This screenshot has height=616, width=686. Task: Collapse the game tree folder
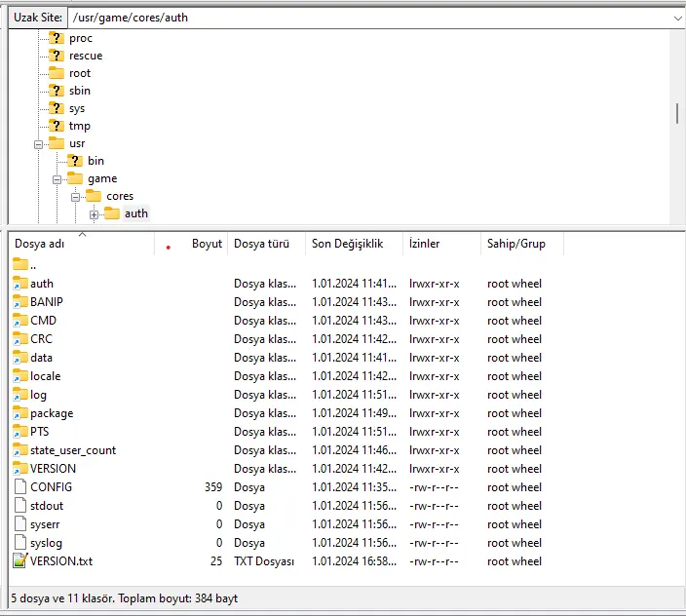[x=57, y=179]
